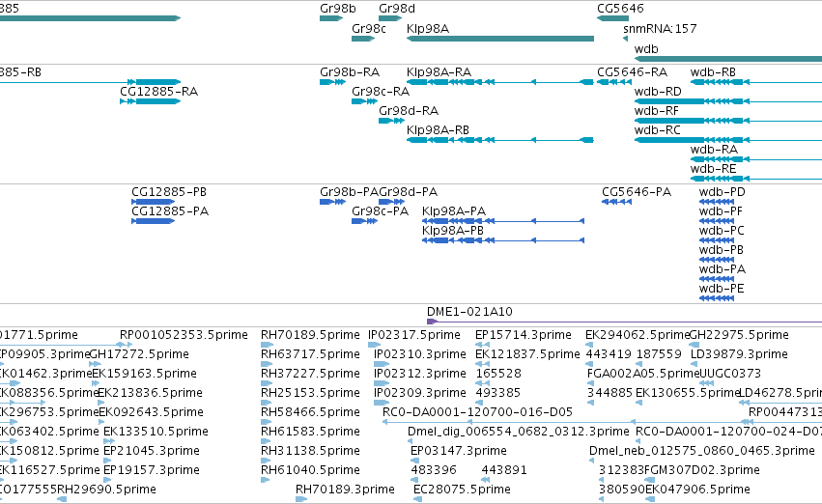Select the Klp98A-PA protein label

[454, 211]
